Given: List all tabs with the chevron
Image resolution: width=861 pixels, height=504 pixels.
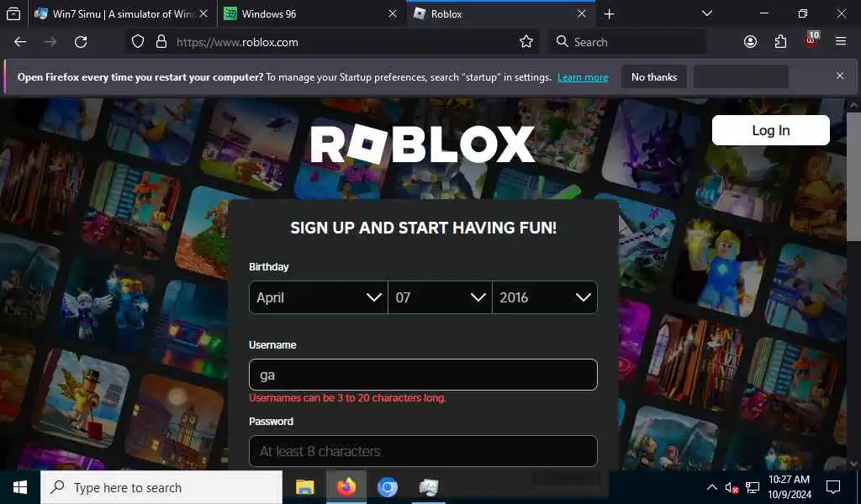Looking at the screenshot, I should (x=706, y=13).
